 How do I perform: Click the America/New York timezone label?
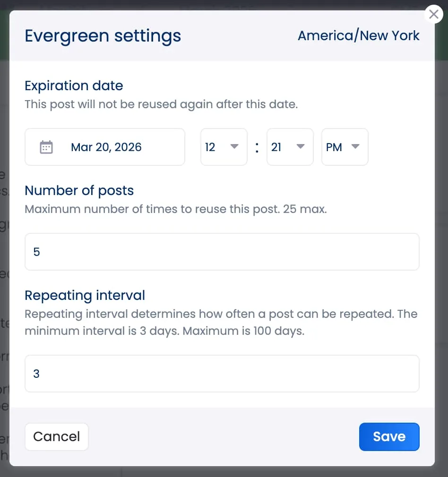[x=359, y=35]
